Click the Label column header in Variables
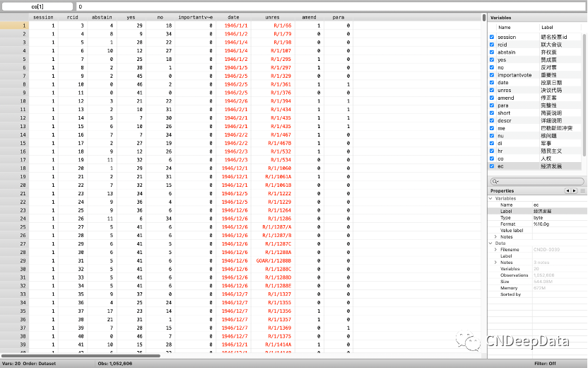This screenshot has height=368, width=588. (x=547, y=27)
